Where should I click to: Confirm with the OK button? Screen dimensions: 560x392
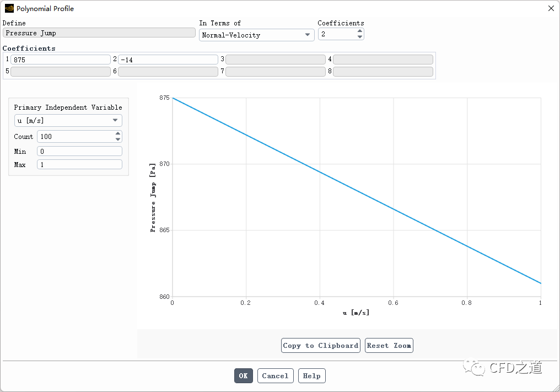[x=244, y=376]
